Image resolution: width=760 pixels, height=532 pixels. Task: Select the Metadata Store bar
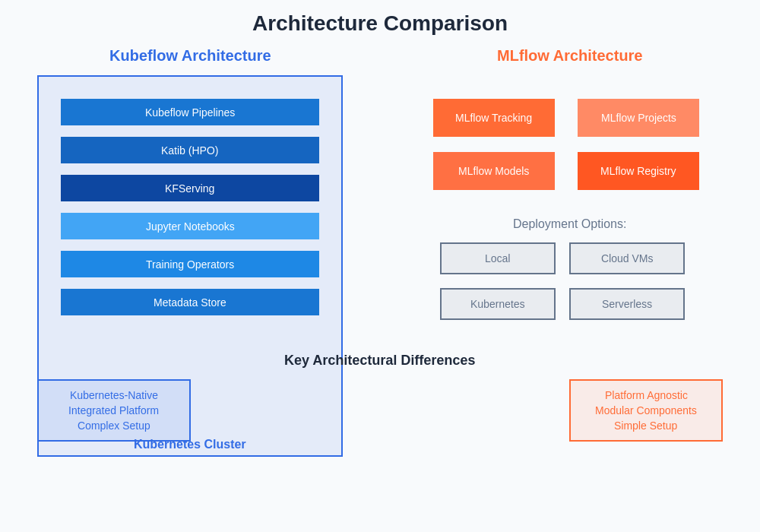[x=190, y=302]
